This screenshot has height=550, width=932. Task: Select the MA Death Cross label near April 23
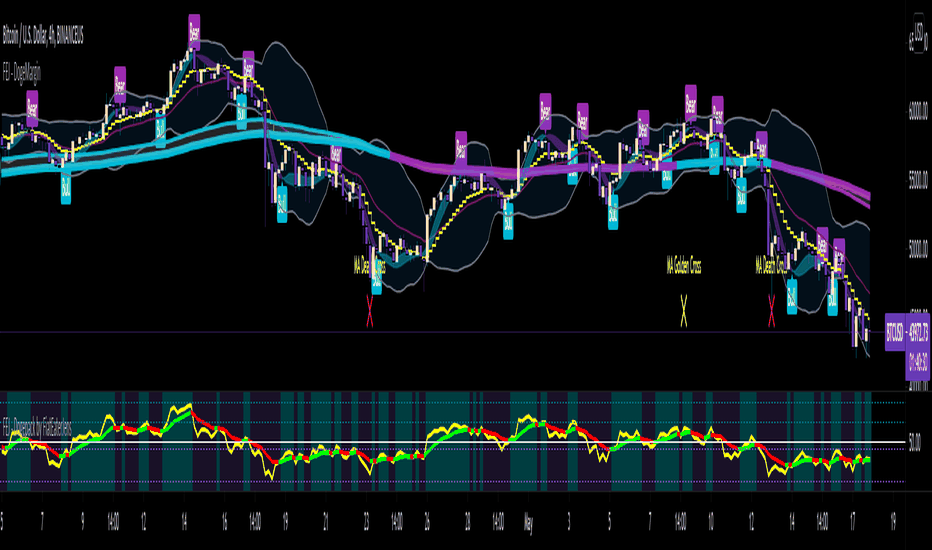(369, 264)
